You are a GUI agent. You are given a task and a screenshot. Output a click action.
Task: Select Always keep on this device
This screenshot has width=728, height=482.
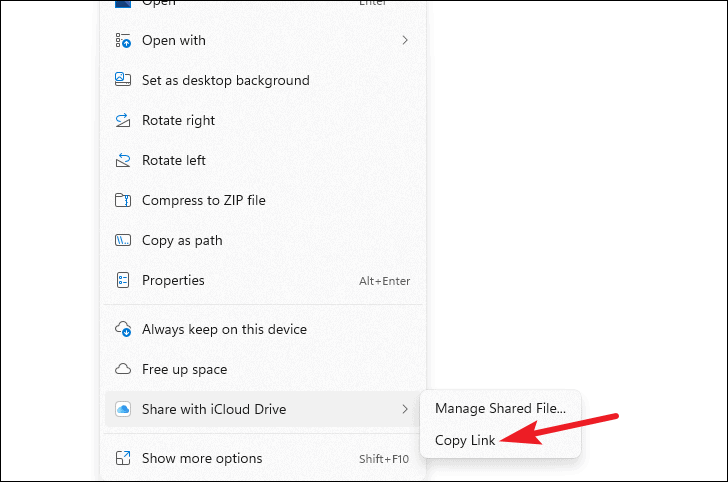[x=263, y=329]
